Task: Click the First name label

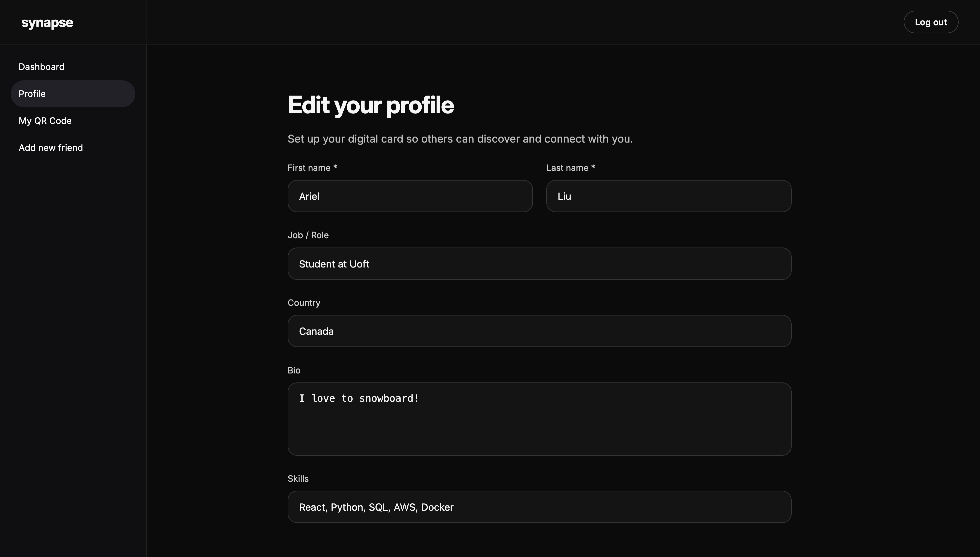Action: pyautogui.click(x=312, y=168)
